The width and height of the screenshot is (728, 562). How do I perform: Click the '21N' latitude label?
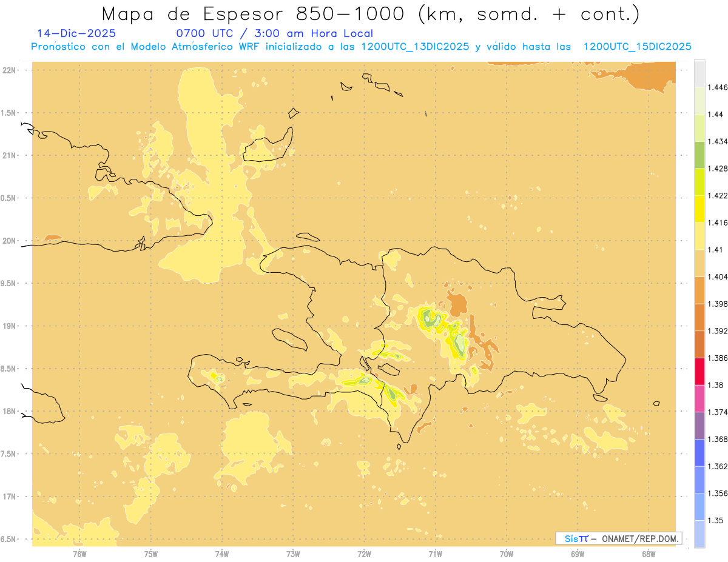pyautogui.click(x=9, y=155)
